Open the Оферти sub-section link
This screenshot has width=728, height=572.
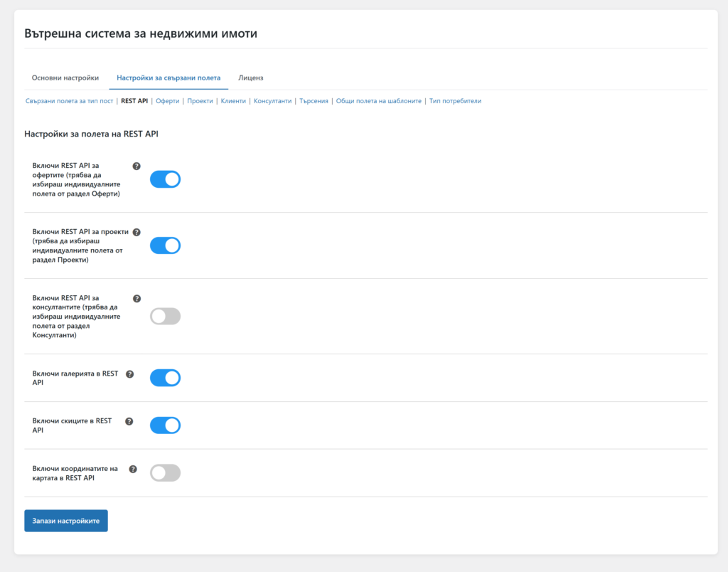click(167, 101)
